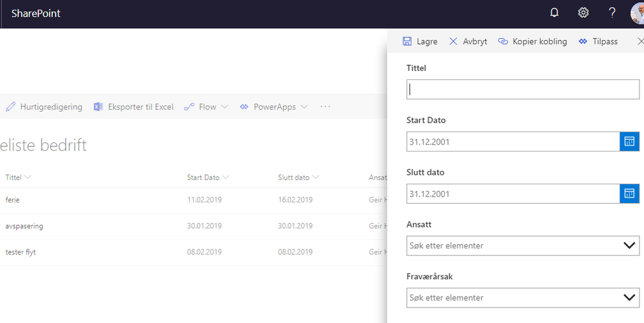Image resolution: width=644 pixels, height=323 pixels.
Task: Open the settings gear icon
Action: tap(583, 13)
